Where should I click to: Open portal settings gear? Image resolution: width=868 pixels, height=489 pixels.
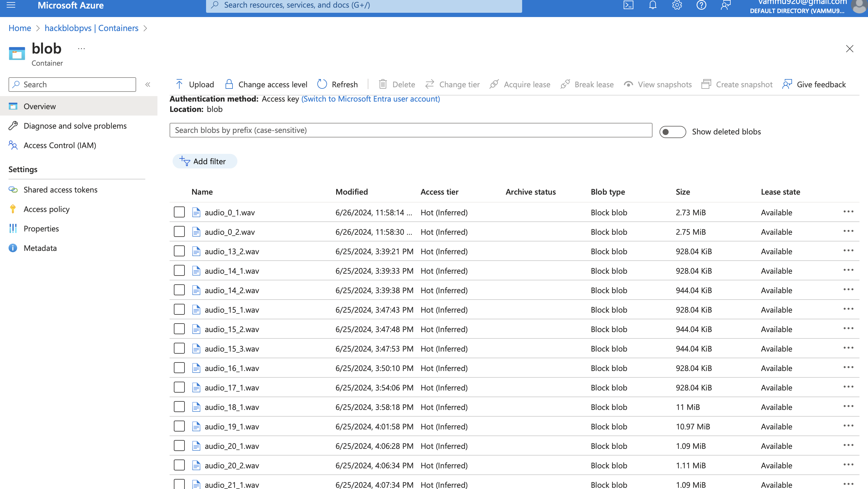pyautogui.click(x=677, y=5)
